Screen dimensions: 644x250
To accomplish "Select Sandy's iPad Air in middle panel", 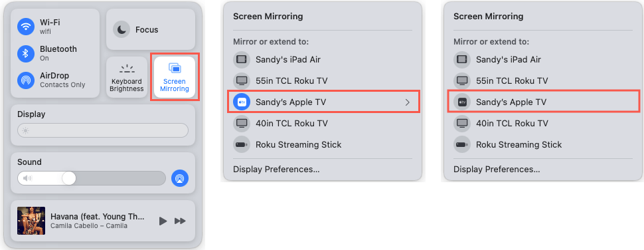I will point(323,60).
